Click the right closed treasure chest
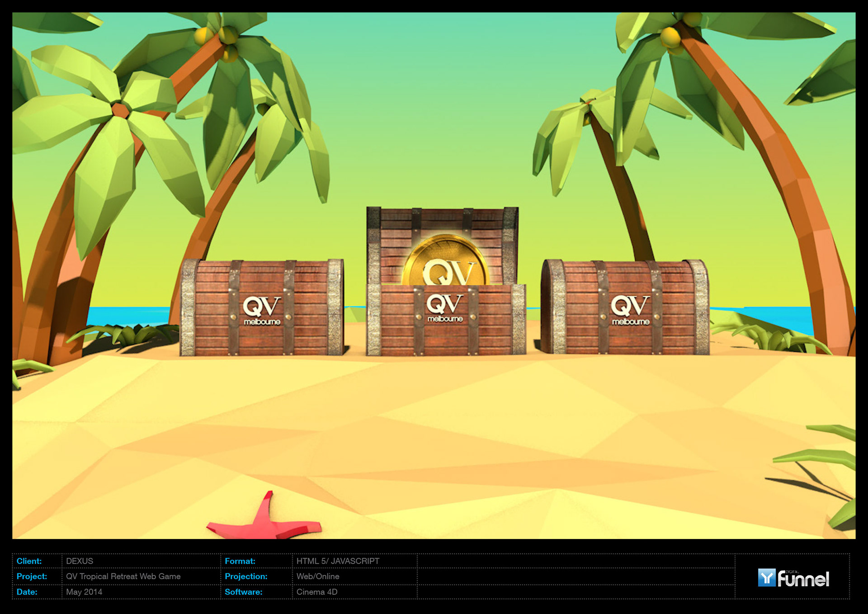This screenshot has height=614, width=868. 625,307
